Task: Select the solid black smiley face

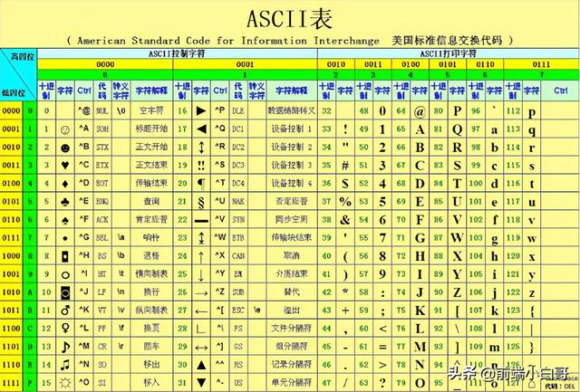Action: pos(65,148)
